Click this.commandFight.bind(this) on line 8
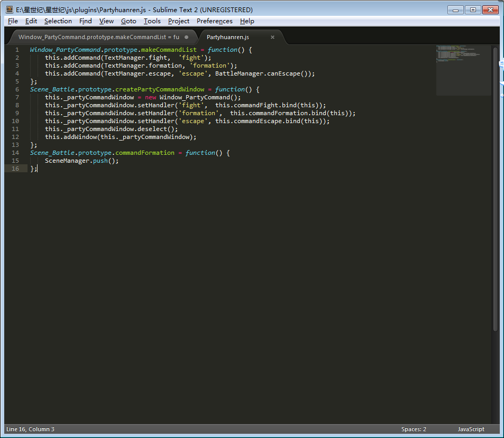The height and width of the screenshot is (438, 504). (269, 105)
